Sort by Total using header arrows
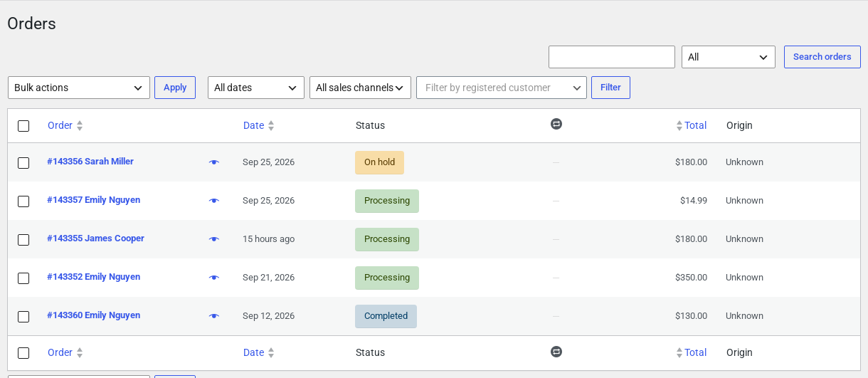This screenshot has width=868, height=378. click(679, 125)
